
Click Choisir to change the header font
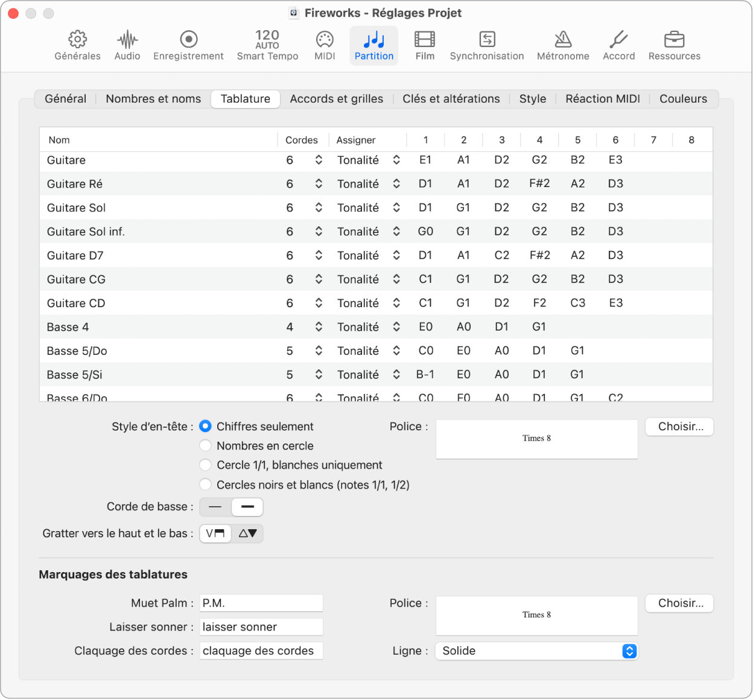click(x=679, y=427)
